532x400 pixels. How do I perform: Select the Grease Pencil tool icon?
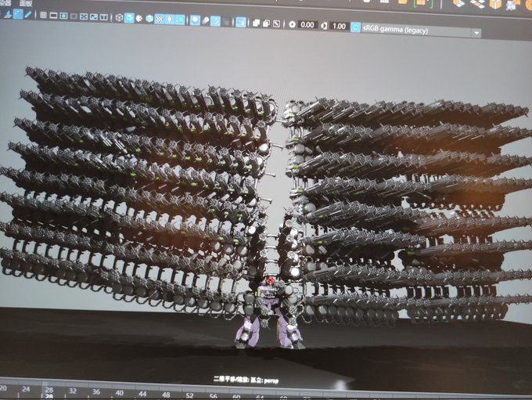(28, 15)
